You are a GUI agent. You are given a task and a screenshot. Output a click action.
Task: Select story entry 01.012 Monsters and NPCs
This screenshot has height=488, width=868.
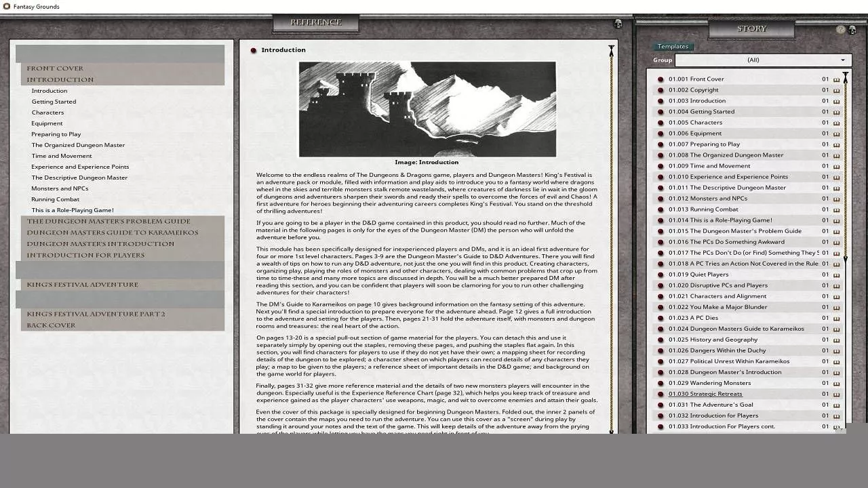pyautogui.click(x=708, y=199)
